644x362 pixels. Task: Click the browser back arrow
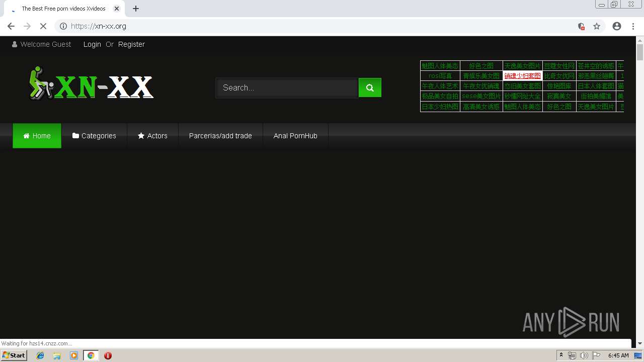(11, 26)
